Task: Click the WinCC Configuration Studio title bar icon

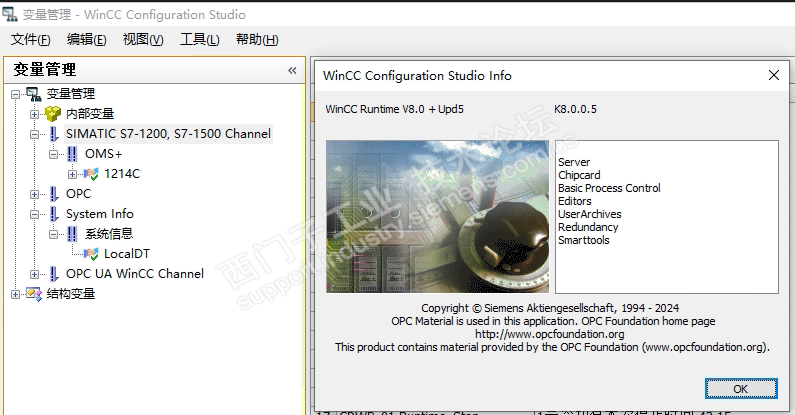Action: click(10, 14)
